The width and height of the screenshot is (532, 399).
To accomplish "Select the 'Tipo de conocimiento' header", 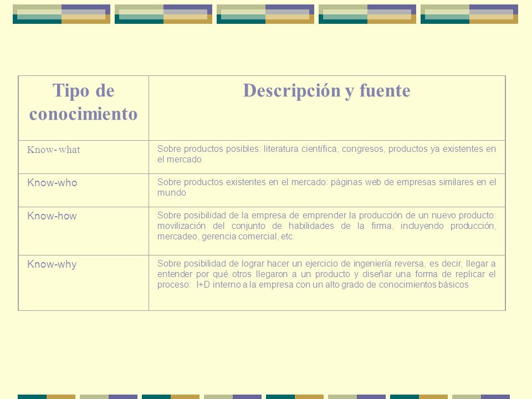I will (x=84, y=102).
